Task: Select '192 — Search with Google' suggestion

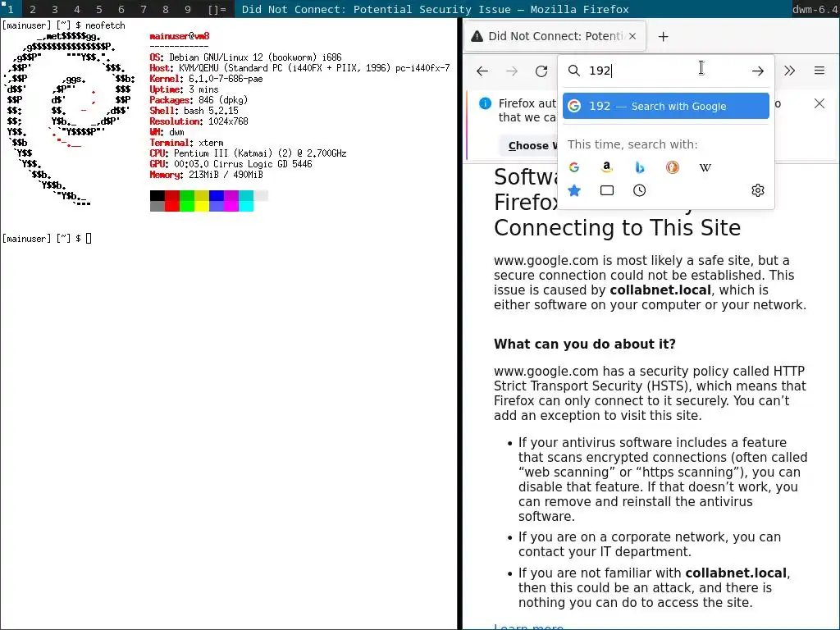Action: [666, 106]
